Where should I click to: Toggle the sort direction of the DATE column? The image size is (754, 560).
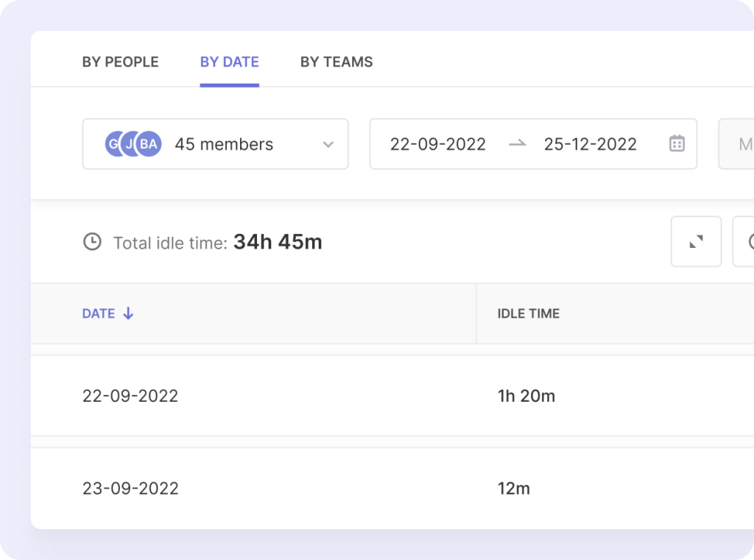tap(99, 313)
